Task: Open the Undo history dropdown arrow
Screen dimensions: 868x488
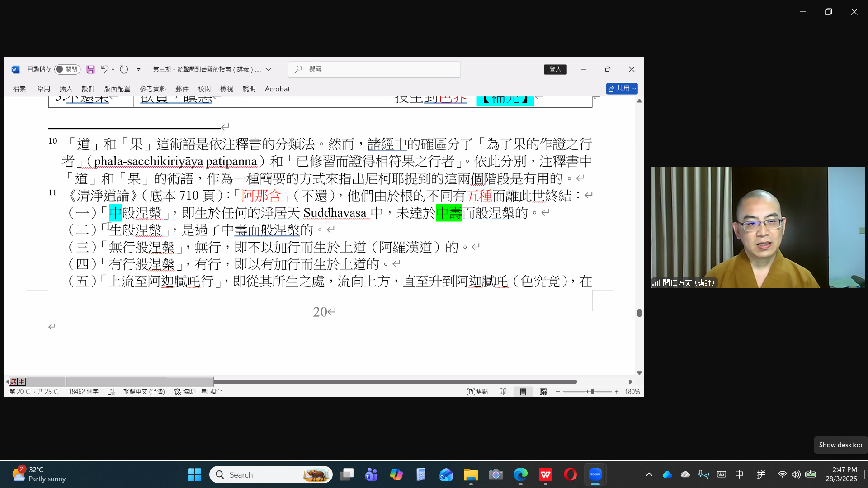Action: pyautogui.click(x=113, y=69)
